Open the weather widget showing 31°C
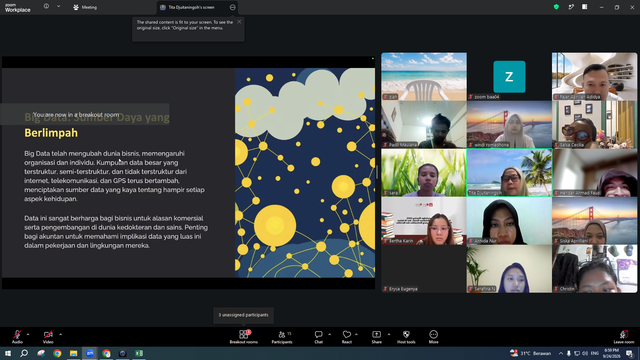 tap(531, 353)
